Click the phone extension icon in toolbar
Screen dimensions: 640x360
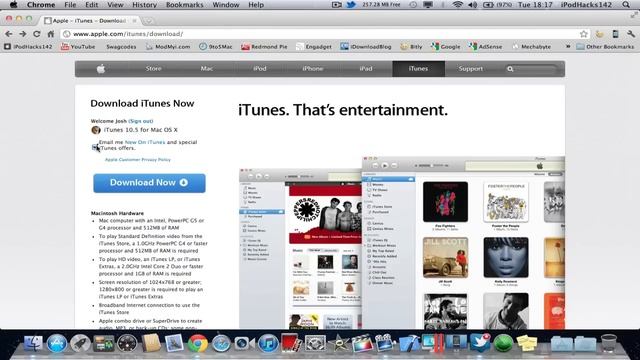tap(616, 34)
